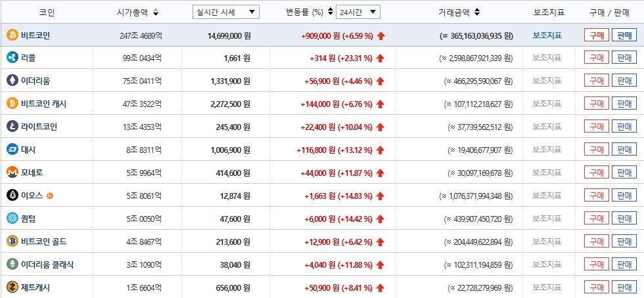Click the Dash coin icon
Viewport: 644px width, 298px height.
pos(12,150)
